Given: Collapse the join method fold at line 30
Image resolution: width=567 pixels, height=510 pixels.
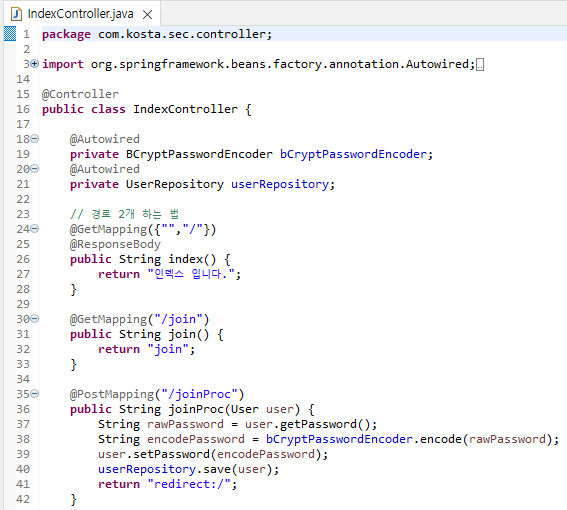Looking at the screenshot, I should point(35,319).
